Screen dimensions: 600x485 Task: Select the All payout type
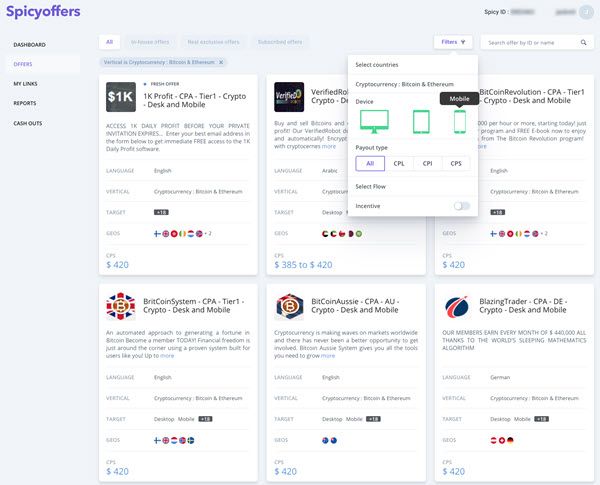370,163
